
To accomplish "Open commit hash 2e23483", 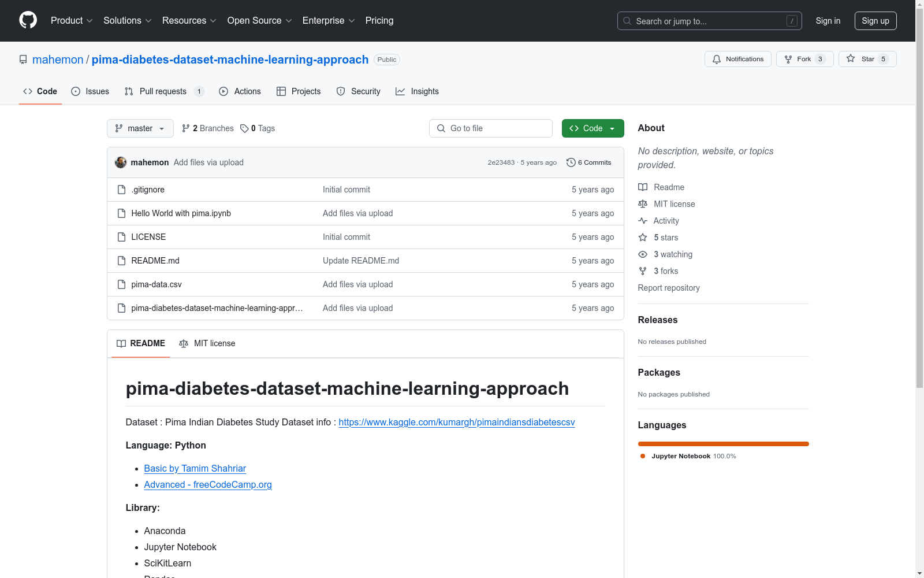I will pyautogui.click(x=501, y=162).
